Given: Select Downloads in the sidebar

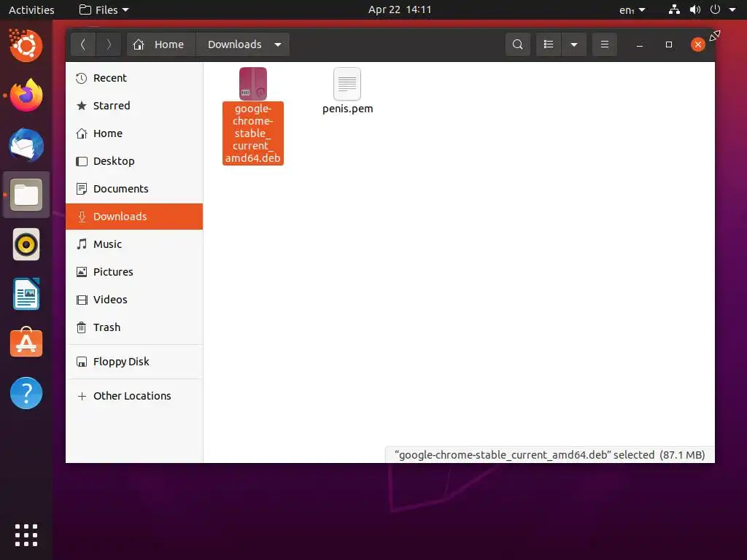Looking at the screenshot, I should click(x=134, y=217).
